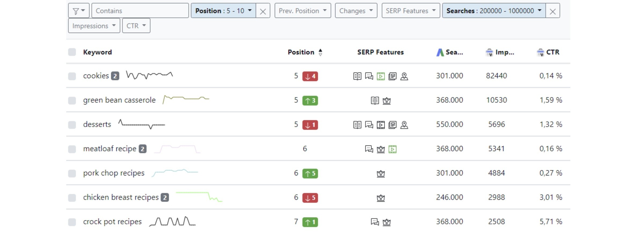644x237 pixels.
Task: Select the cookies row checkbox
Action: pyautogui.click(x=72, y=76)
